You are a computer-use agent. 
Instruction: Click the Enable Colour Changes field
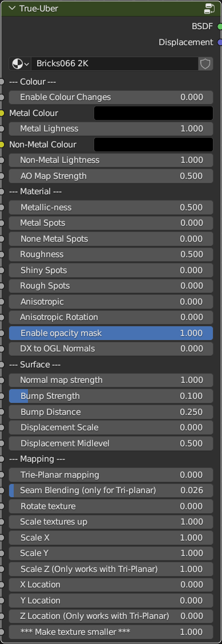[x=111, y=97]
